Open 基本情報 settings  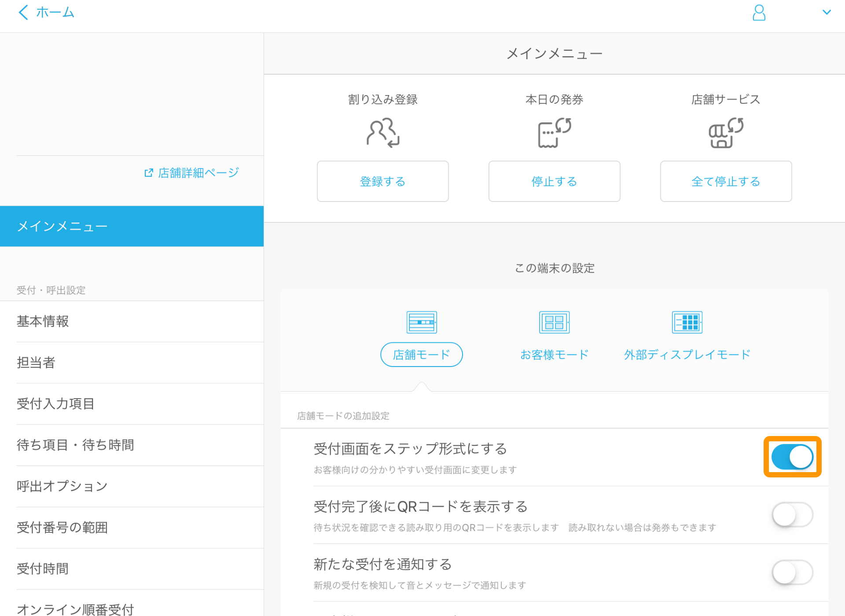[x=132, y=321]
